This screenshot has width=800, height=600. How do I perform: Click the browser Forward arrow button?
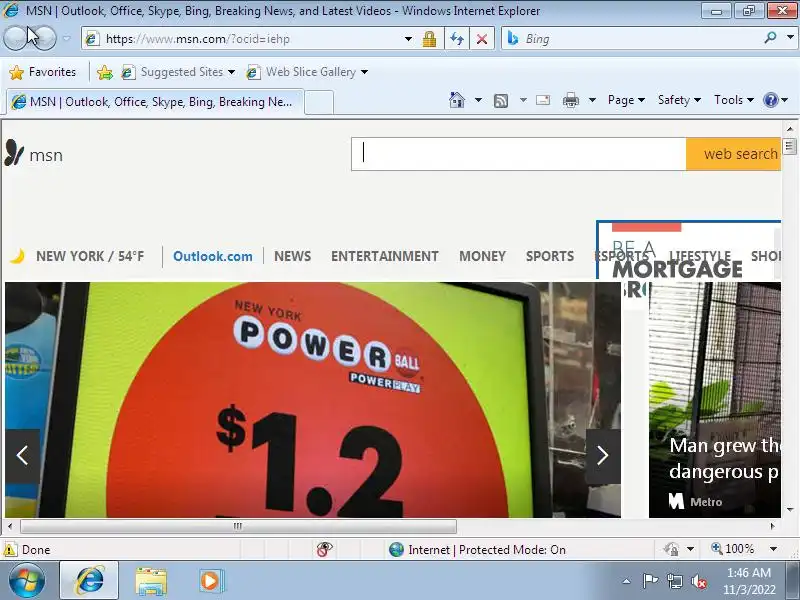tap(45, 38)
